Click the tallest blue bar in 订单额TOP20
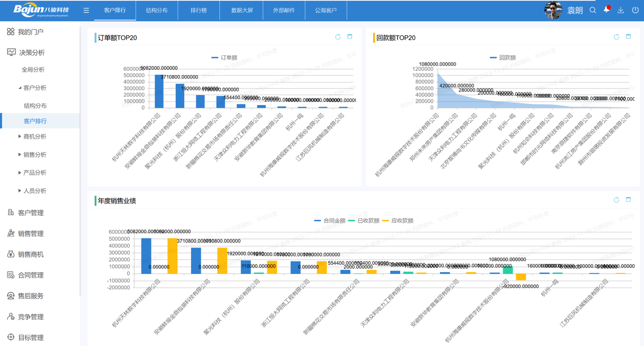 (x=159, y=91)
